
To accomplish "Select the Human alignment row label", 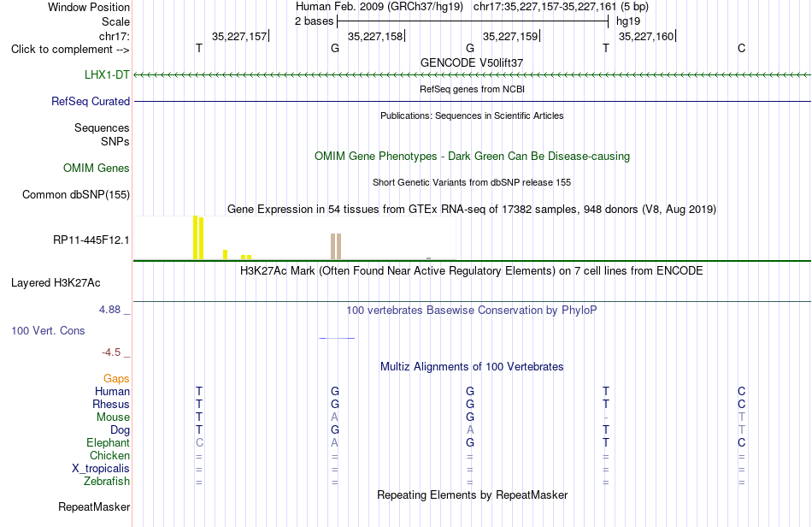I will point(112,391).
